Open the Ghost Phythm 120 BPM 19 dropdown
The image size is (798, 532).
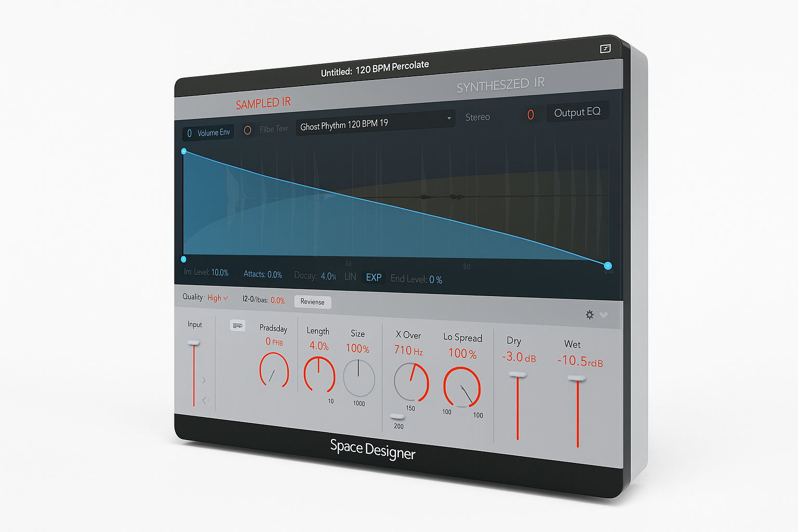(x=375, y=123)
